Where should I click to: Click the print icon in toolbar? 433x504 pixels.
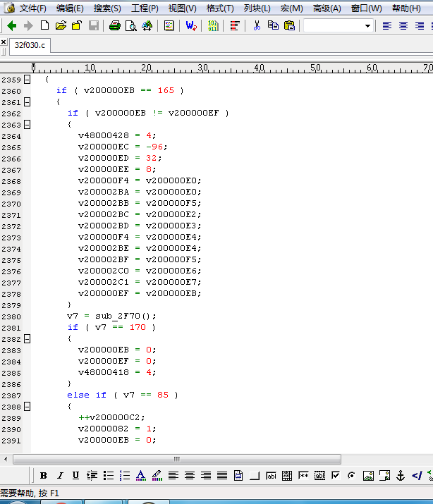click(x=115, y=26)
